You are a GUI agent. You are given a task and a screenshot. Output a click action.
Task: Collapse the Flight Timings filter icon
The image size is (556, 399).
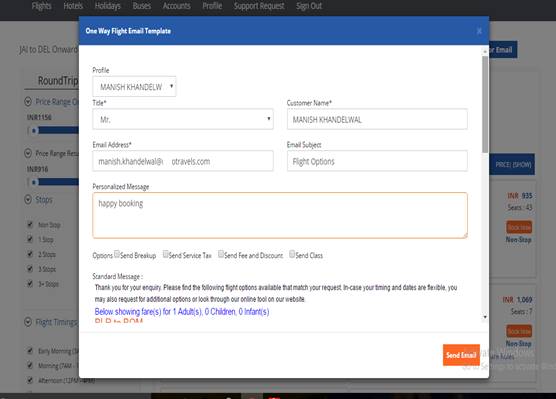coord(28,322)
